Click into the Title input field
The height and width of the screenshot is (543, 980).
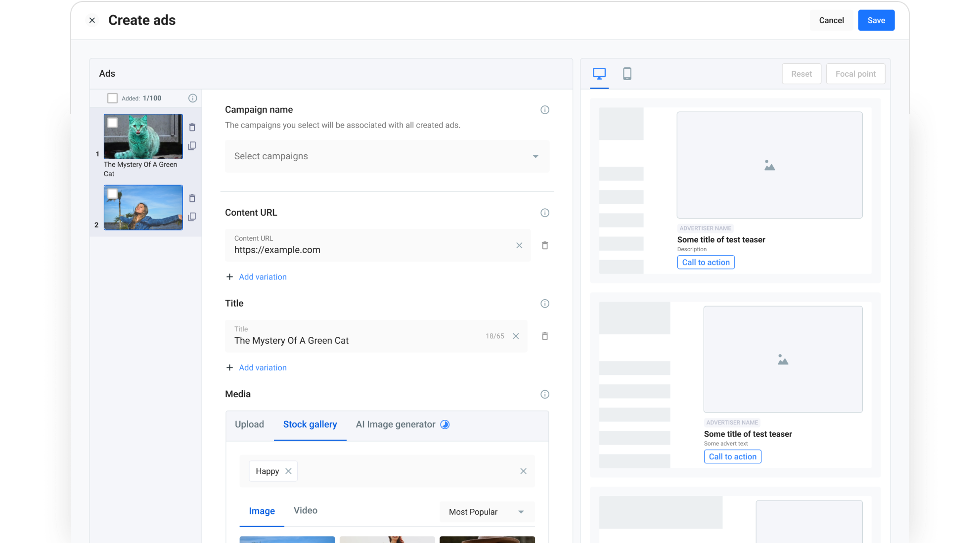(x=356, y=340)
